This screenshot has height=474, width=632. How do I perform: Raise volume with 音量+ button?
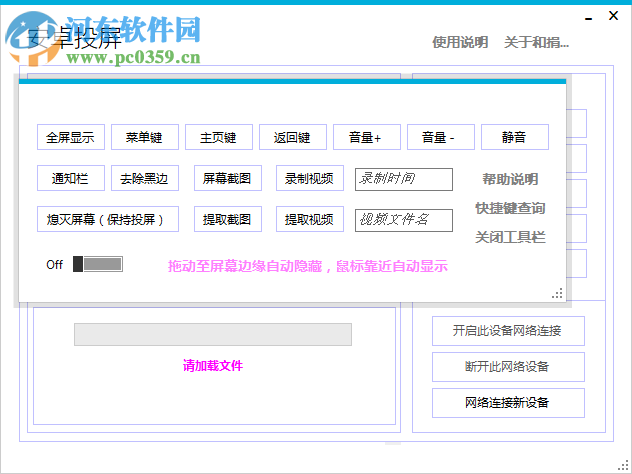tap(367, 137)
